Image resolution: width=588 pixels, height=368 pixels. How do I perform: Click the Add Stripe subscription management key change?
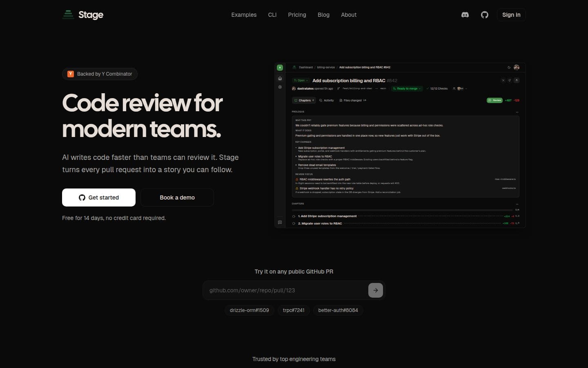click(x=321, y=148)
